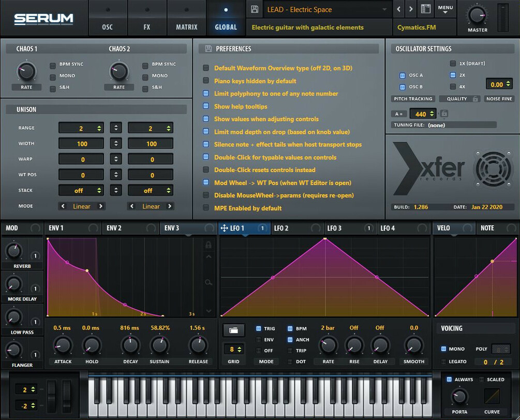This screenshot has height=420, width=520.
Task: Select the LFO 3 tab
Action: pyautogui.click(x=350, y=228)
